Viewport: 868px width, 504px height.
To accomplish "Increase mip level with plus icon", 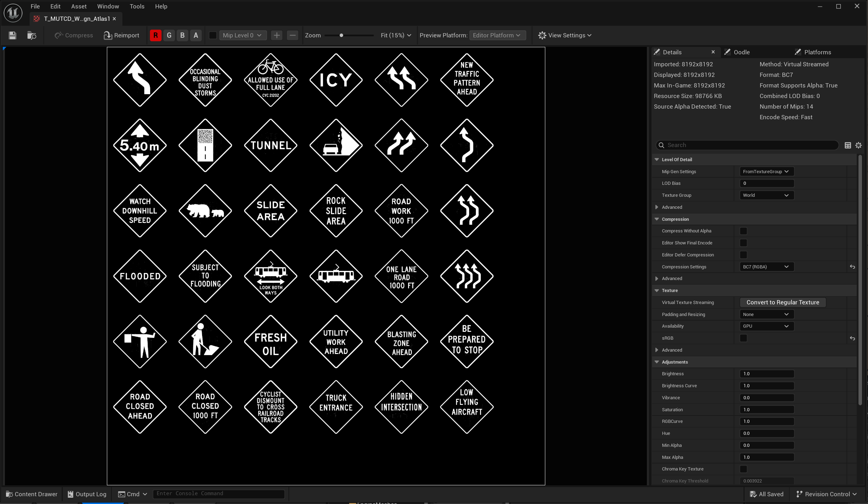I will 277,35.
